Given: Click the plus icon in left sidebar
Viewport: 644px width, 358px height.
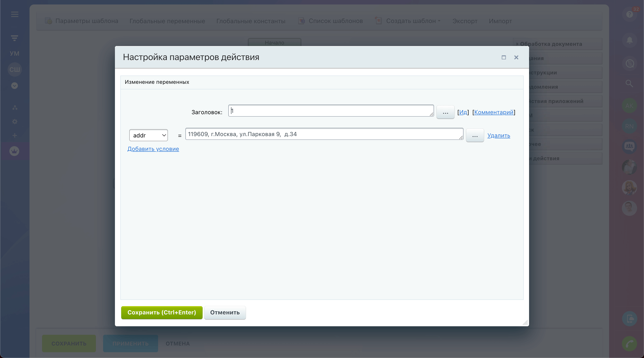Looking at the screenshot, I should pos(15,135).
